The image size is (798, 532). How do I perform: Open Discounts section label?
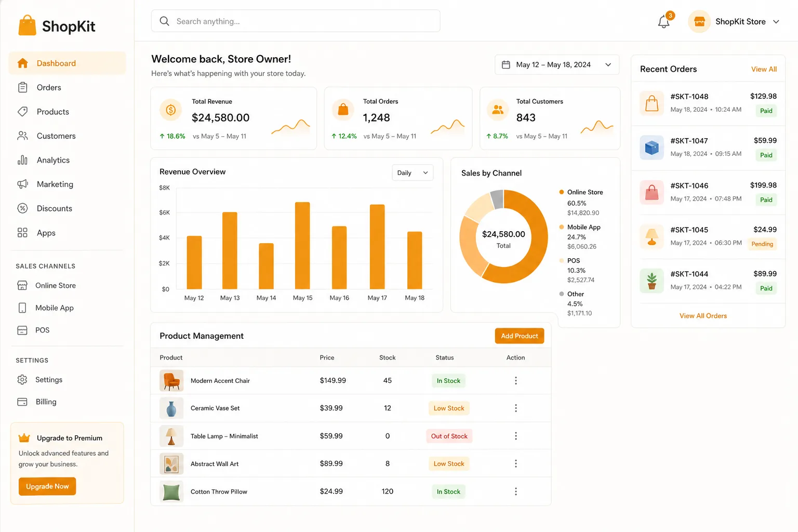point(55,208)
